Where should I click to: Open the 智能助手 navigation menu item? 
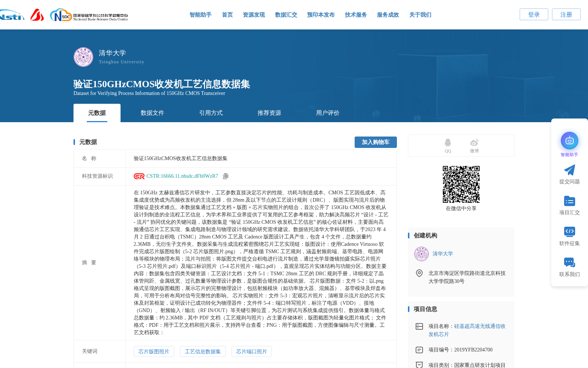pyautogui.click(x=201, y=15)
